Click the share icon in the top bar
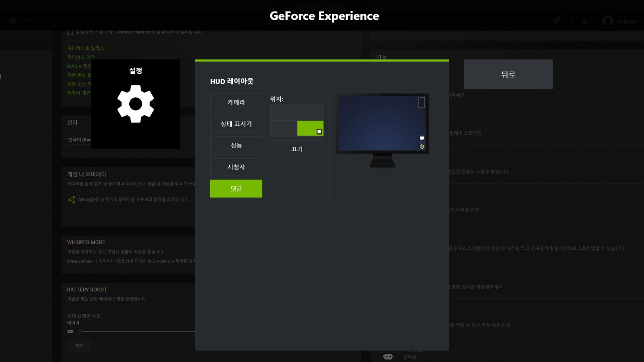 pos(570,22)
